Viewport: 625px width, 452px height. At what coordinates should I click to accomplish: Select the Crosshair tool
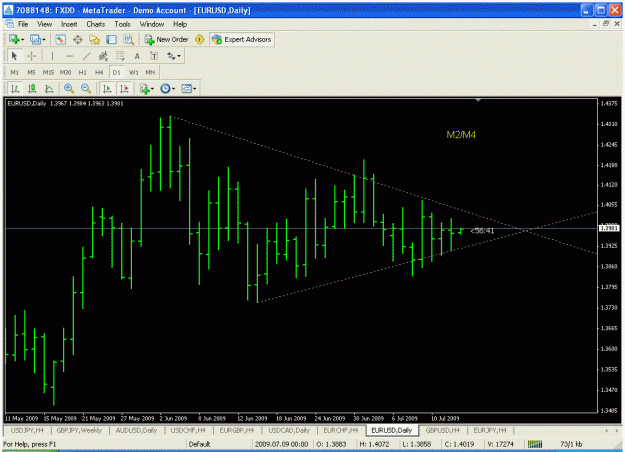31,56
